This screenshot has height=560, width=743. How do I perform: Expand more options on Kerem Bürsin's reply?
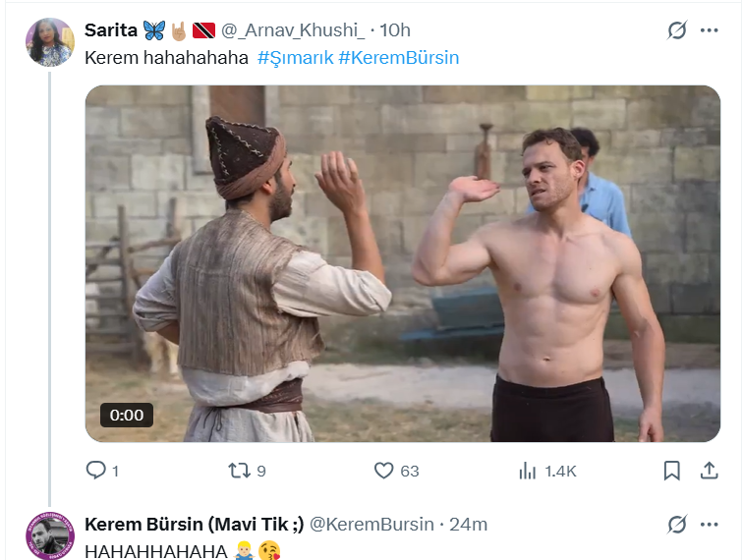point(709,524)
